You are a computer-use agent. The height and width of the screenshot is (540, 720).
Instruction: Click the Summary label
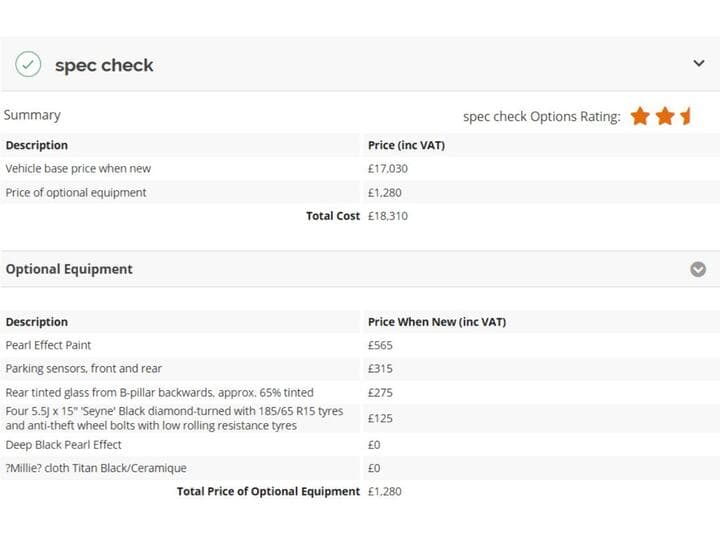coord(32,115)
